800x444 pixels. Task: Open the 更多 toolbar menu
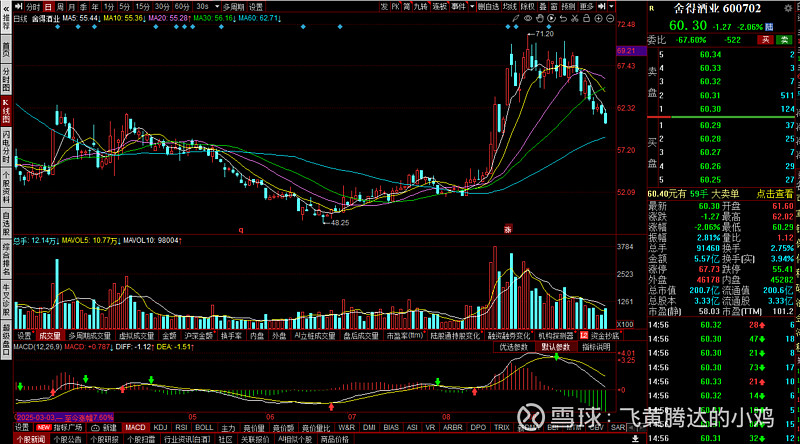point(587,7)
